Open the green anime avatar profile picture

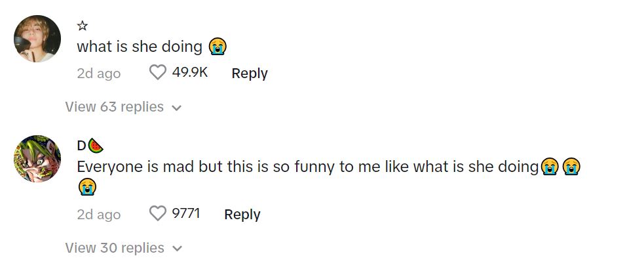pyautogui.click(x=37, y=159)
